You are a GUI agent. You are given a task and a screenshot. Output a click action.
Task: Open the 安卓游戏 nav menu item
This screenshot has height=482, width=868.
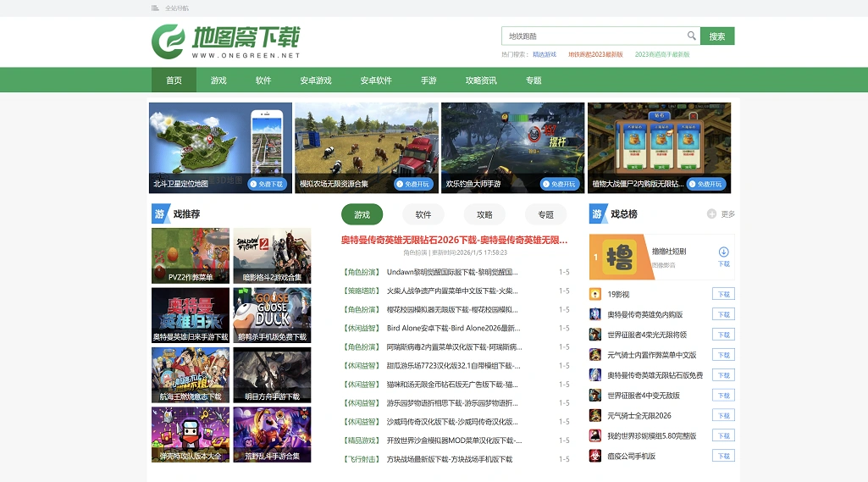pyautogui.click(x=316, y=80)
